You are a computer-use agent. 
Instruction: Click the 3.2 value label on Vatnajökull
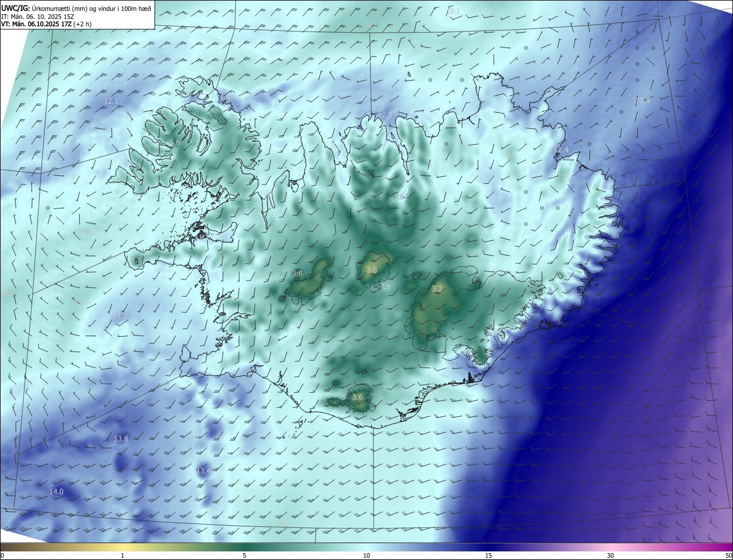coord(437,289)
